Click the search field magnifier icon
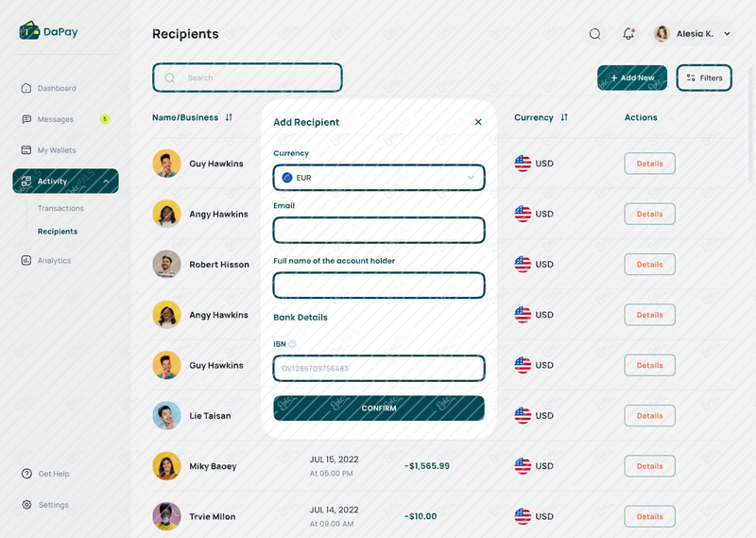 click(170, 78)
